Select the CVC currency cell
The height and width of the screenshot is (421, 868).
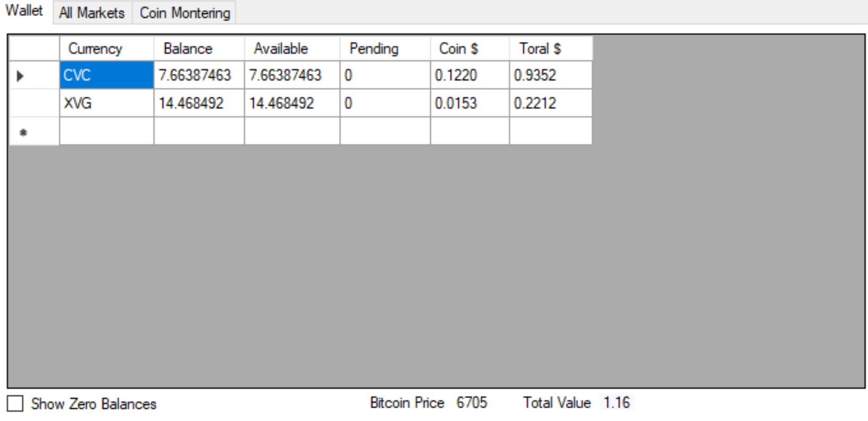[x=106, y=75]
